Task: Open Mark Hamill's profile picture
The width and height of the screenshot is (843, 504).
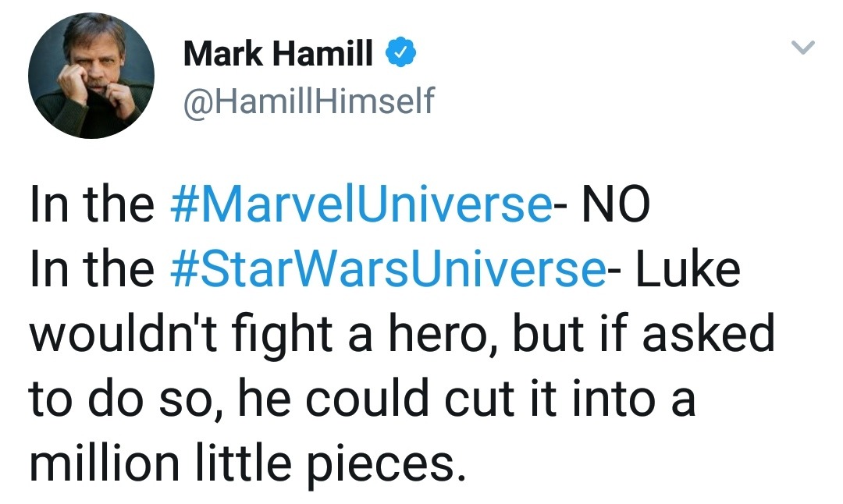Action: (x=91, y=76)
